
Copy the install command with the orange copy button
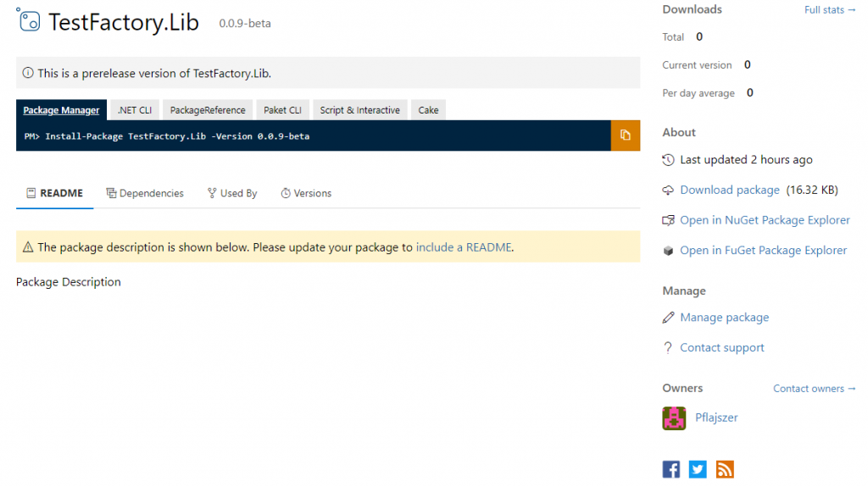[x=625, y=136]
